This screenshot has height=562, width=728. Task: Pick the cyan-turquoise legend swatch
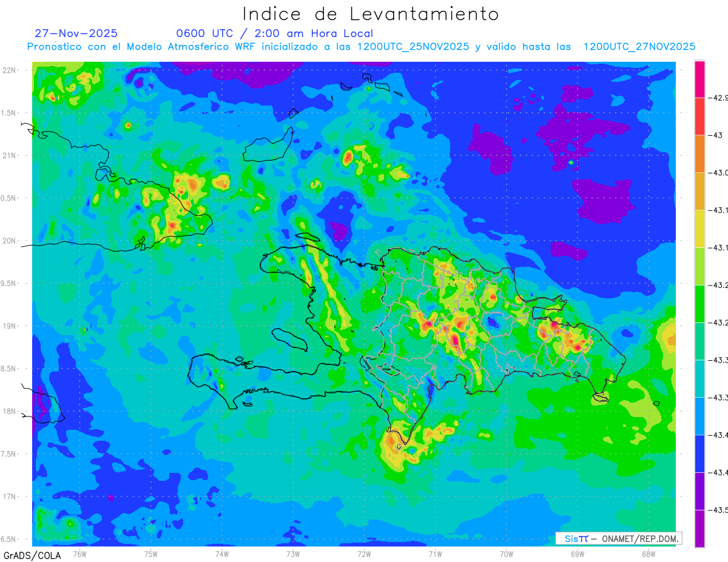click(x=699, y=378)
